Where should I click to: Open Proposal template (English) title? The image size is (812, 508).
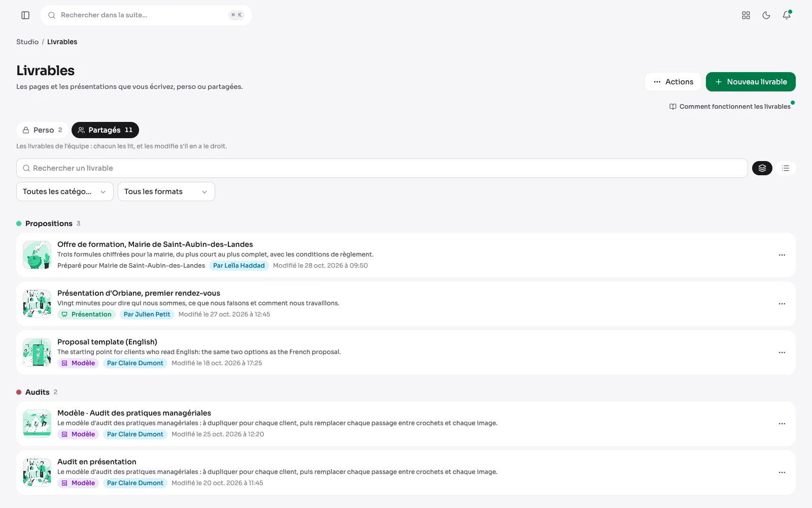point(107,342)
